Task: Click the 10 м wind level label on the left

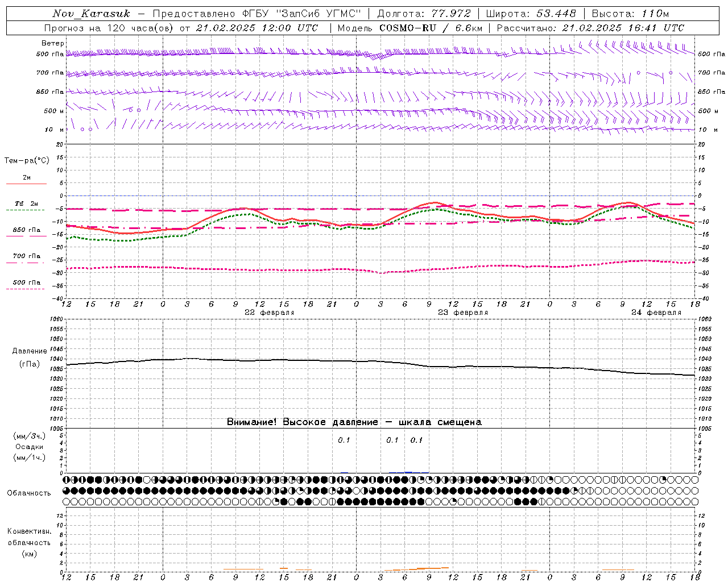Action: pos(54,130)
